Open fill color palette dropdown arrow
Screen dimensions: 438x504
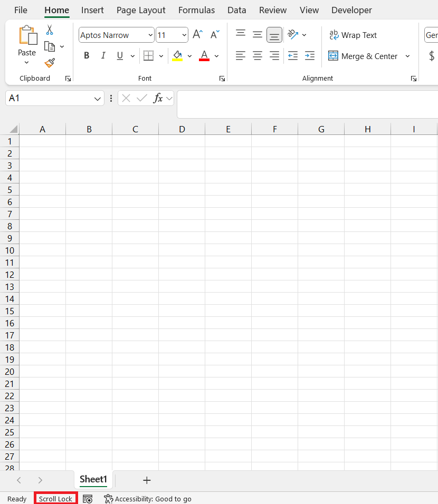click(189, 56)
